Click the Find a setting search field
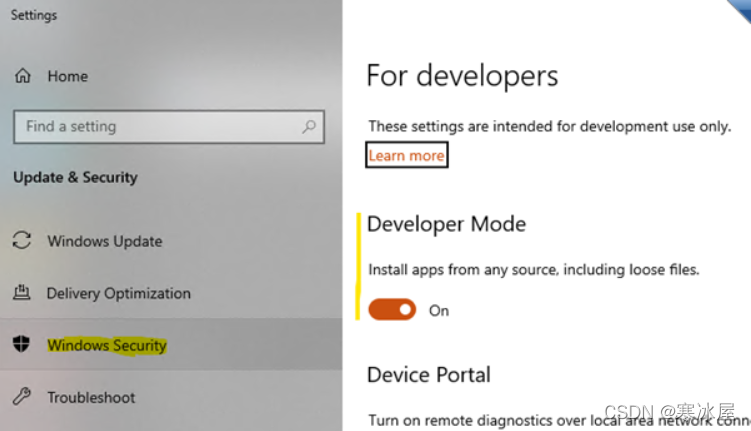 coord(169,126)
